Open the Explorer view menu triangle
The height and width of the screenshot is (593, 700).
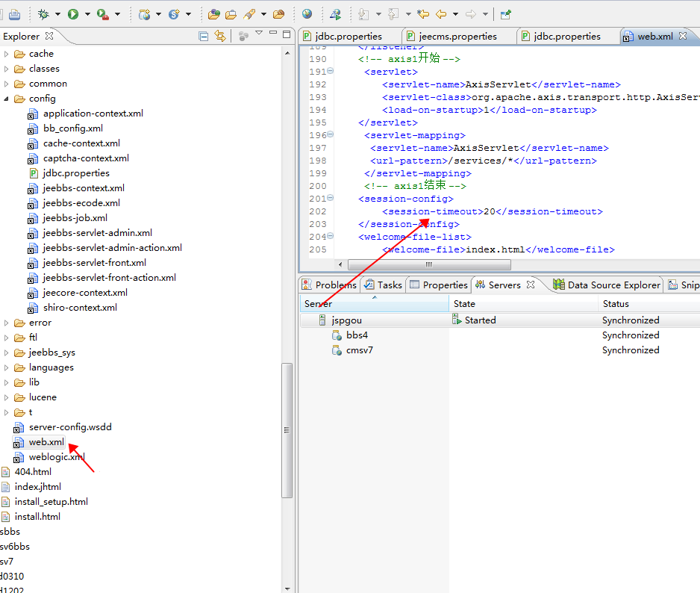[259, 34]
